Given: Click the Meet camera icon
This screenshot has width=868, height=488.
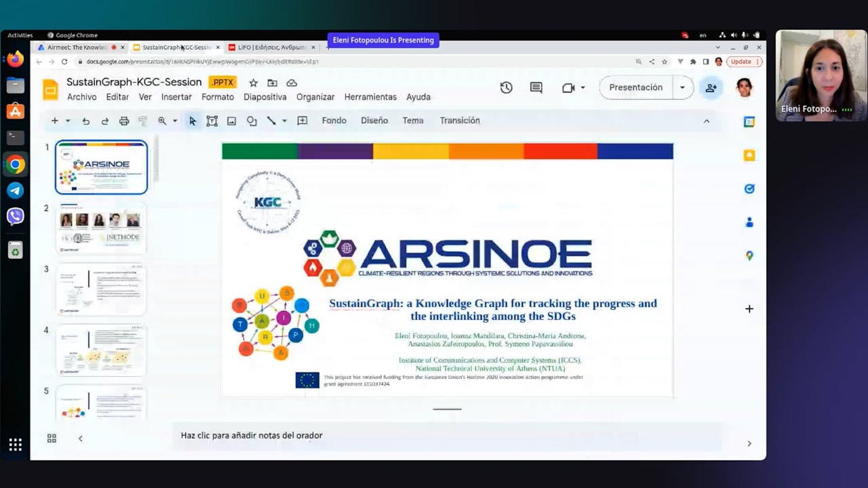Looking at the screenshot, I should click(567, 87).
